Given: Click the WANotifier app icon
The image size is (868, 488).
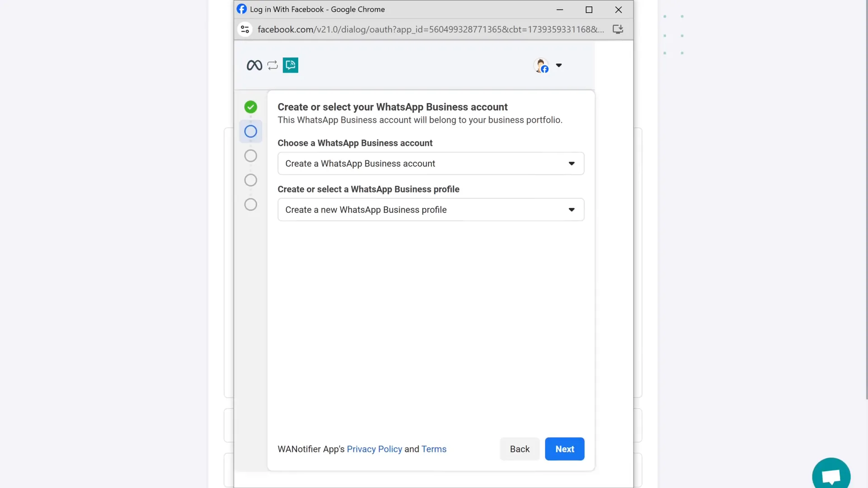Looking at the screenshot, I should (x=290, y=65).
